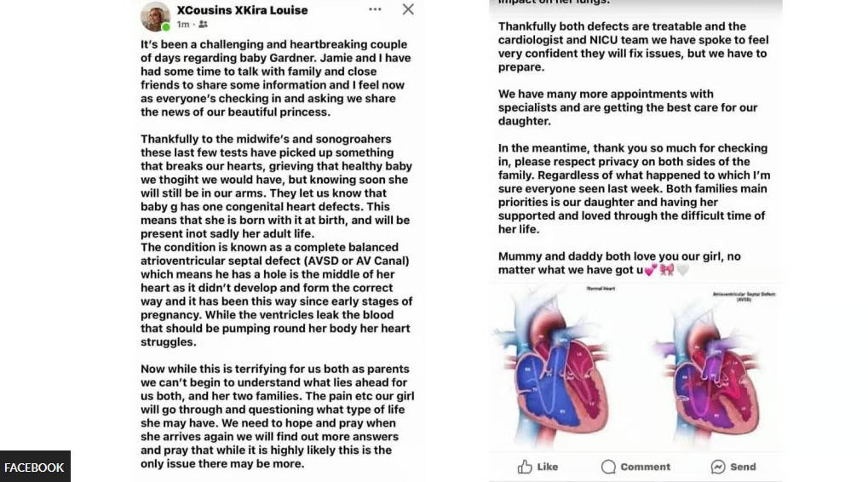This screenshot has height=482, width=868.
Task: Close the post with the X button
Action: (408, 9)
